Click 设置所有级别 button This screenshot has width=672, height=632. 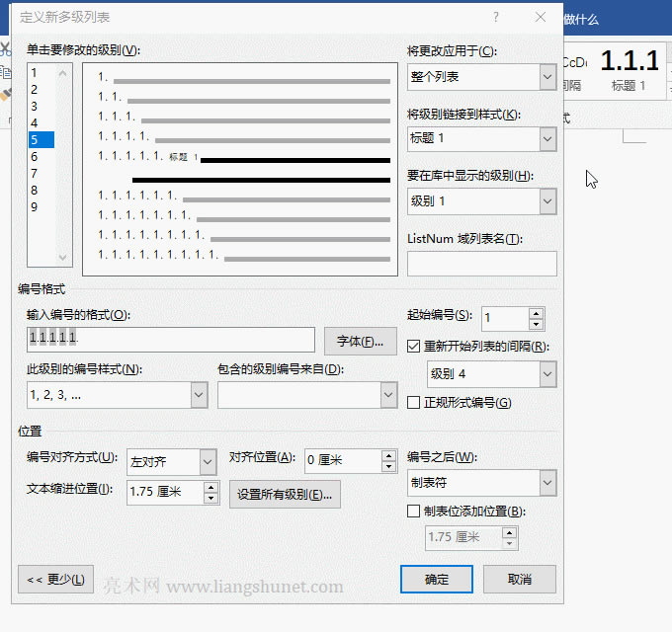coord(285,495)
